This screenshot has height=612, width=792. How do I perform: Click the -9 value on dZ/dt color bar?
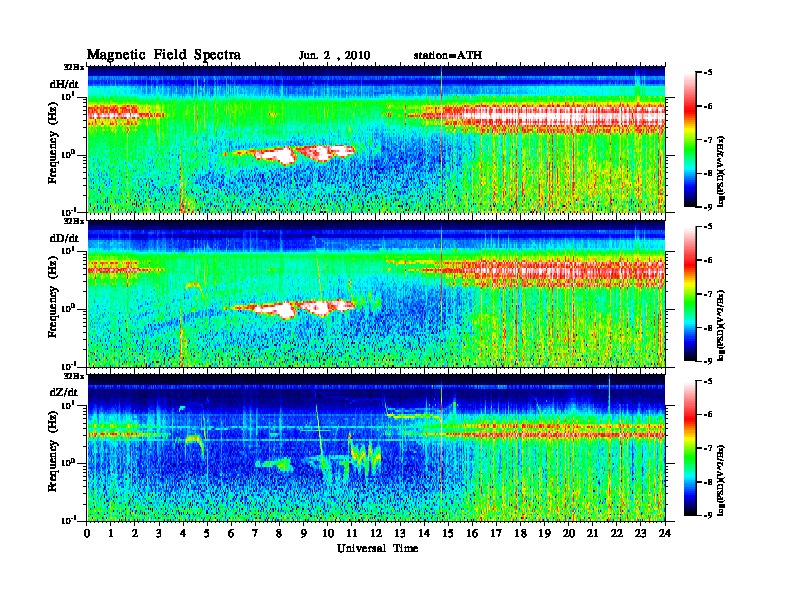(x=708, y=515)
